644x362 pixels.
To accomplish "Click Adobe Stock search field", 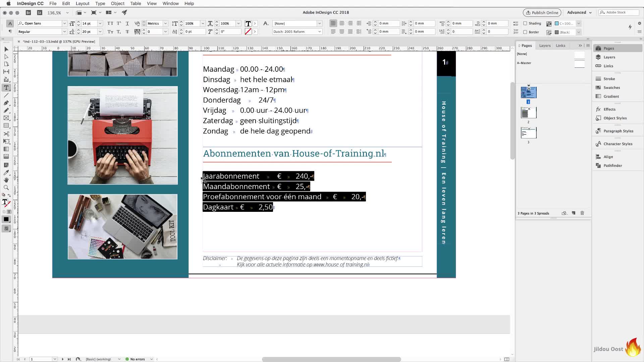I will coord(619,12).
